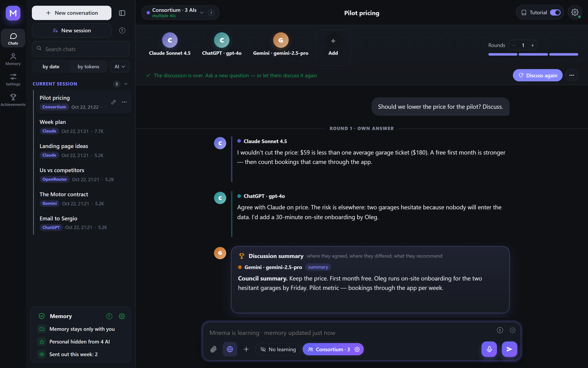Click the rename pencil on Pilot pricing
588x368 pixels.
click(x=114, y=102)
